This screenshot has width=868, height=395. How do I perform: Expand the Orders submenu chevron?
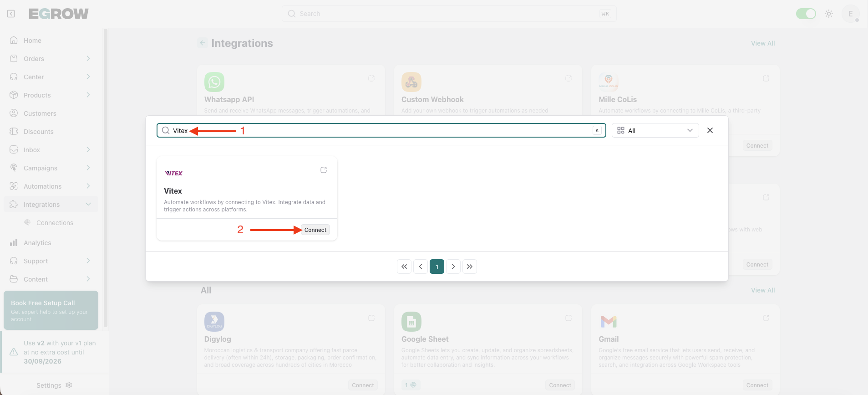(88, 58)
